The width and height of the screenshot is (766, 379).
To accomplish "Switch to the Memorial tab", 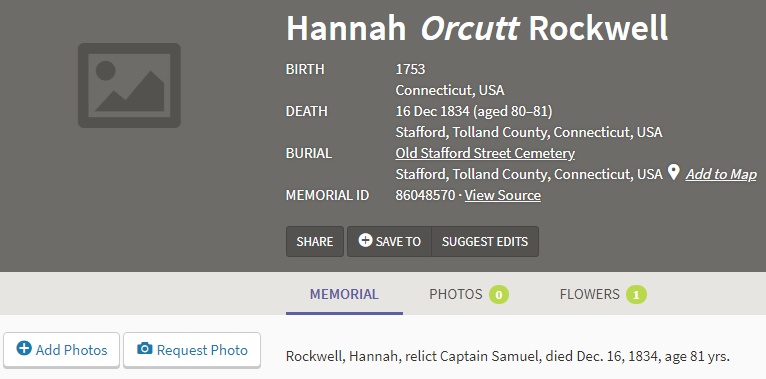I will pos(344,294).
